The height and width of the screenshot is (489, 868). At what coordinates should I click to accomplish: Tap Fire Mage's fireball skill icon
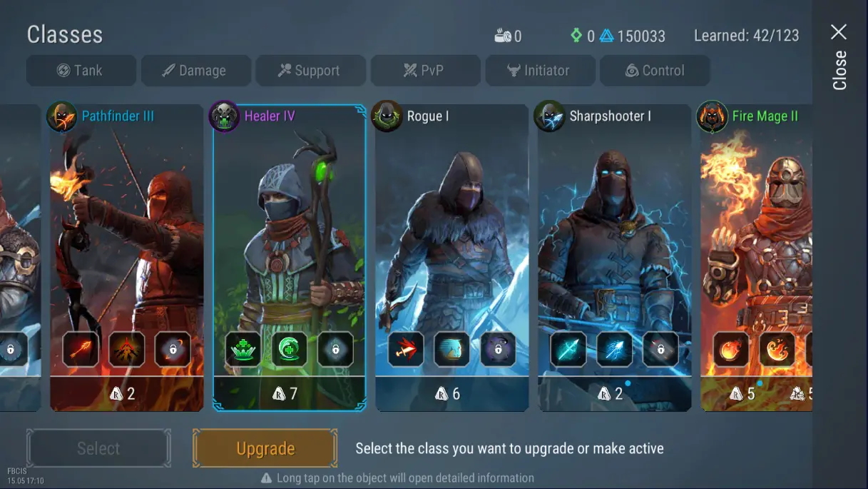(x=731, y=349)
